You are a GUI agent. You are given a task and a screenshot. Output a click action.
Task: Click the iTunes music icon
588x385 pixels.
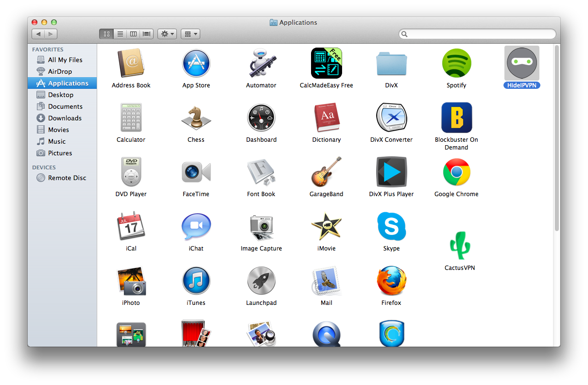tap(196, 281)
